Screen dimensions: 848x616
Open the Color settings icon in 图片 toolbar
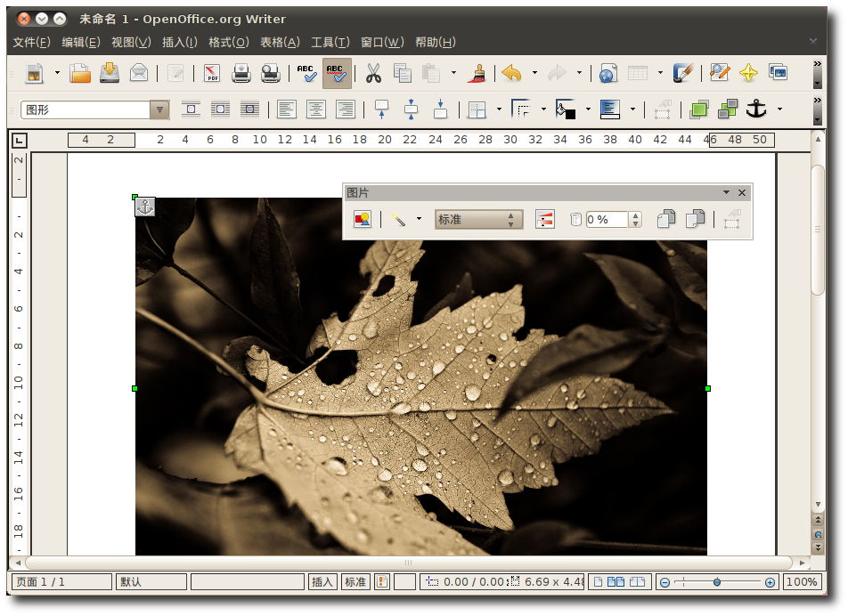(x=544, y=220)
